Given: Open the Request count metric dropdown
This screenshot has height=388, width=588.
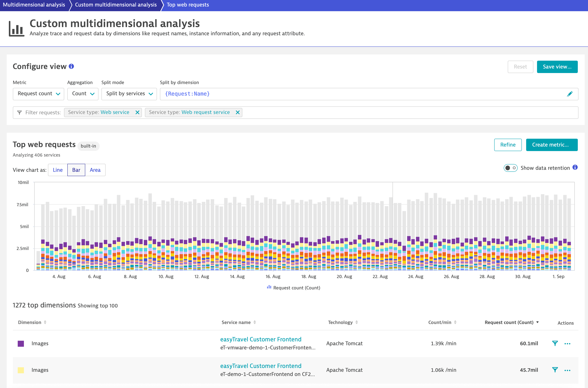Looking at the screenshot, I should (x=38, y=94).
